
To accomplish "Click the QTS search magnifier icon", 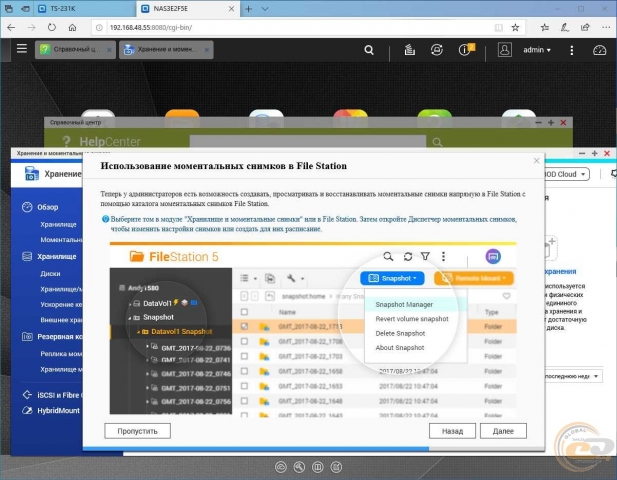I will [x=369, y=50].
